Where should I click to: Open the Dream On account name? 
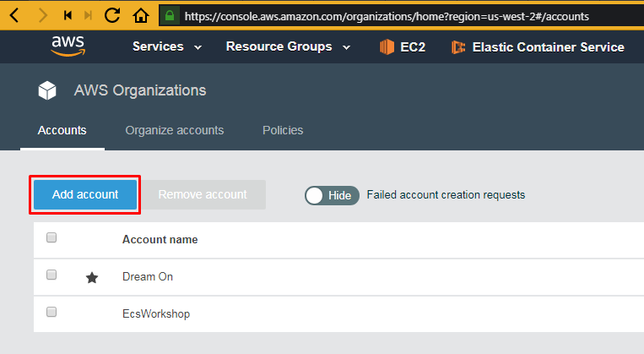pos(148,277)
